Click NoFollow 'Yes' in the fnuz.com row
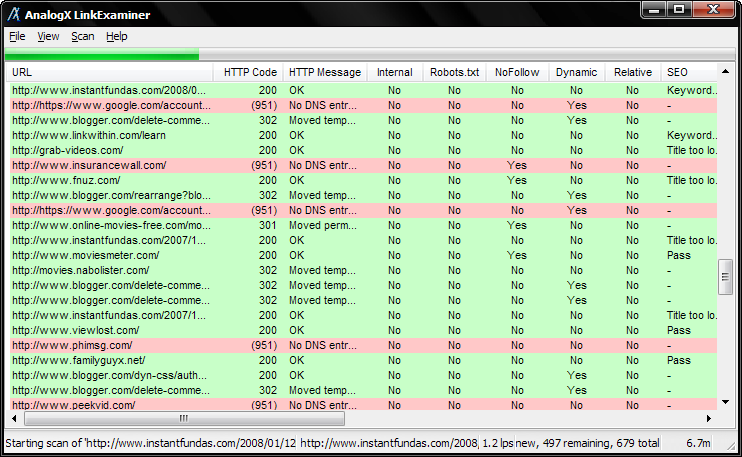 [x=517, y=180]
